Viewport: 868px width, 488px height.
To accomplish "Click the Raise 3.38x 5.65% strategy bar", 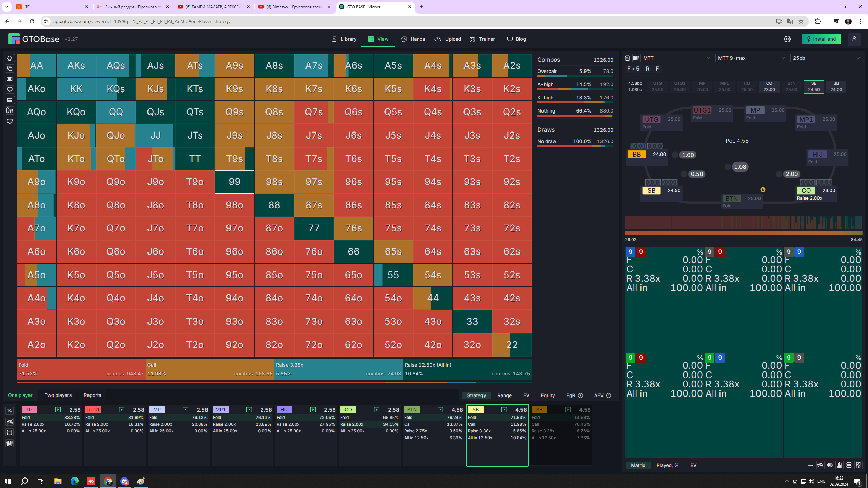I will coord(339,369).
